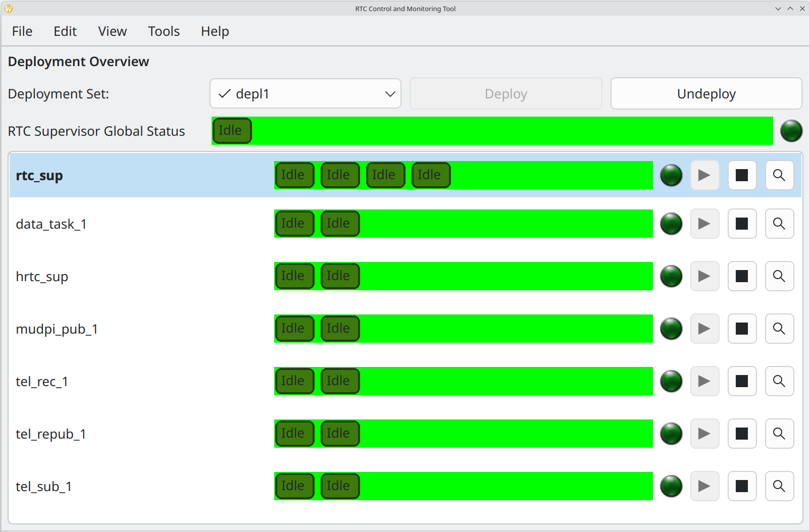Image resolution: width=810 pixels, height=532 pixels.
Task: Click the hrtc_sup green status bar
Action: point(464,276)
